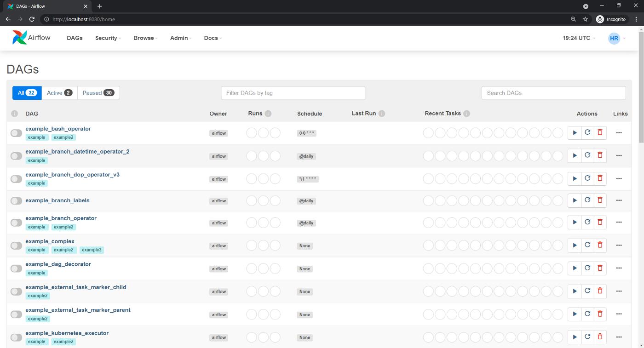Unpause example_external_task_marker_parent DAG
This screenshot has width=644, height=348.
click(x=16, y=314)
